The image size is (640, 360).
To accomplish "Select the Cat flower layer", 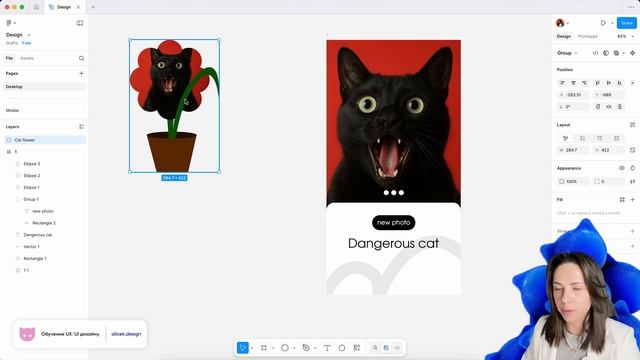I will click(x=45, y=140).
